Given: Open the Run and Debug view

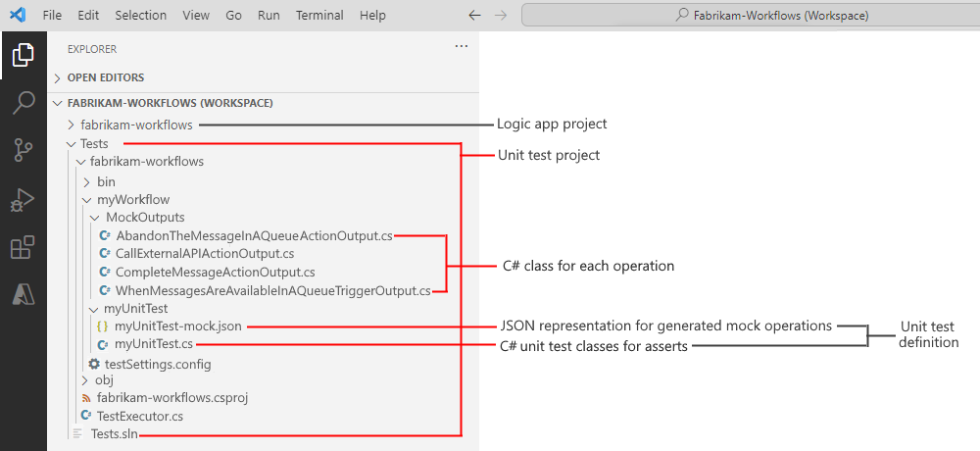Looking at the screenshot, I should [23, 200].
